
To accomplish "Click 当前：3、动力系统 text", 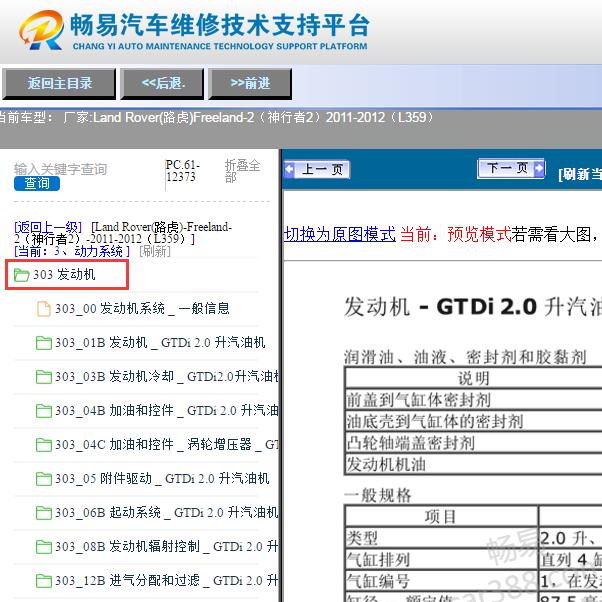I will pyautogui.click(x=72, y=251).
